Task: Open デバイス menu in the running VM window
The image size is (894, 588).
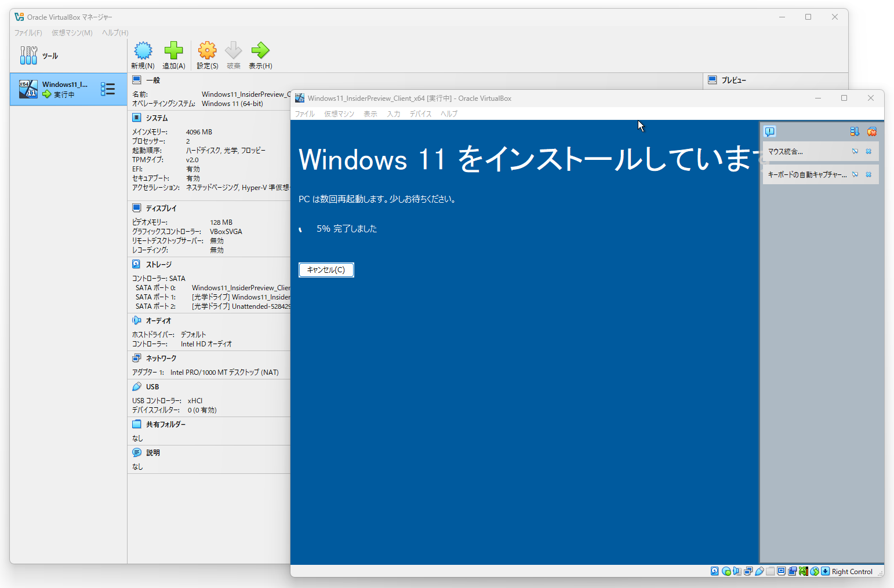Action: pos(420,114)
